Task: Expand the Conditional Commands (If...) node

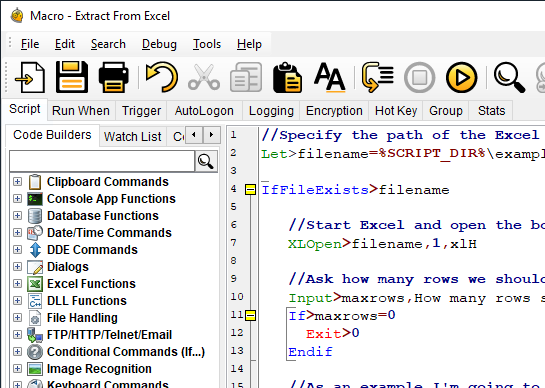Action: click(x=17, y=352)
